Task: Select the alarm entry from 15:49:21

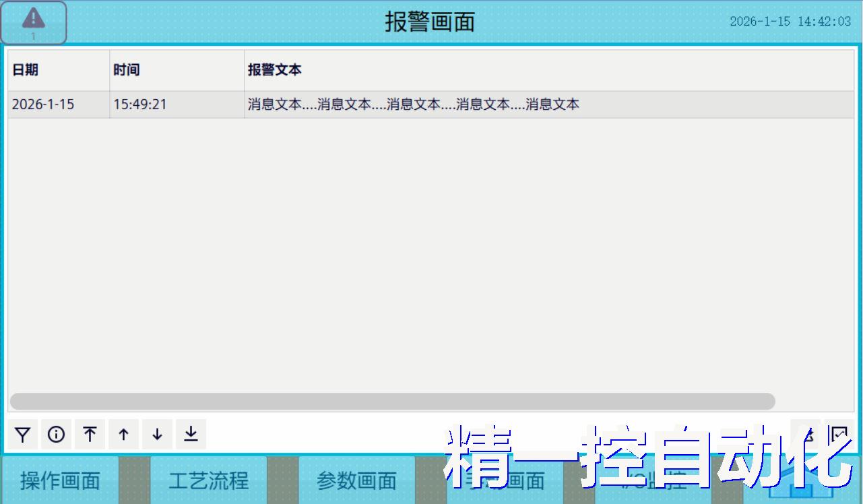Action: click(x=269, y=104)
